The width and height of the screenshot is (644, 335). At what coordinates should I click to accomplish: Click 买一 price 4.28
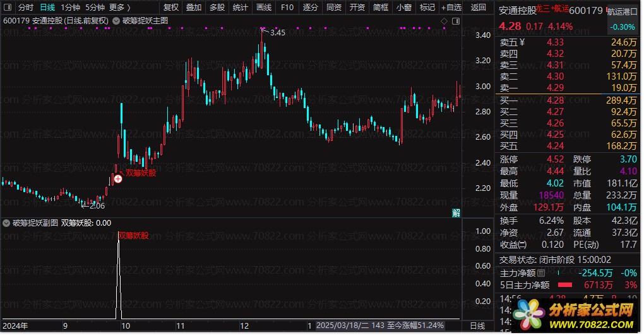[555, 100]
